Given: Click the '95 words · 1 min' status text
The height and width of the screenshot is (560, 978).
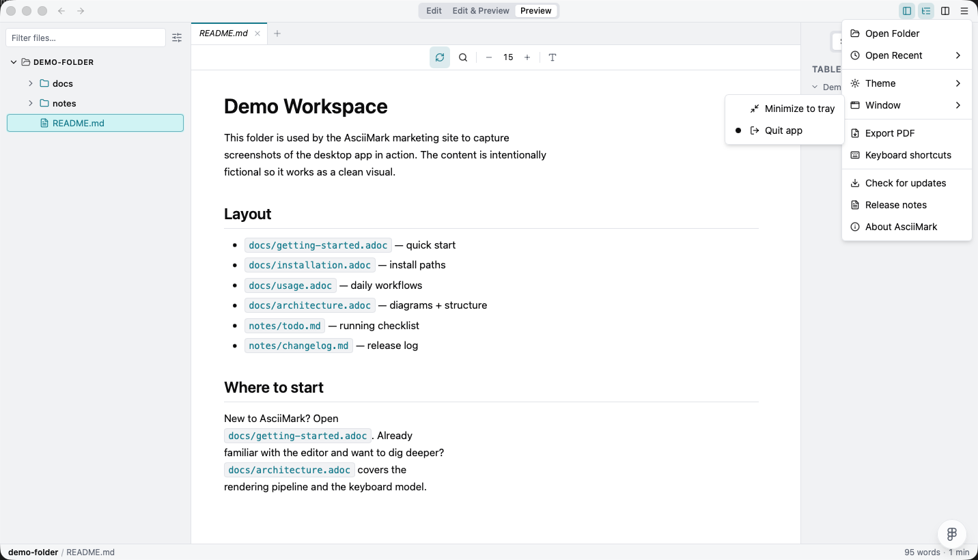Looking at the screenshot, I should [x=937, y=552].
